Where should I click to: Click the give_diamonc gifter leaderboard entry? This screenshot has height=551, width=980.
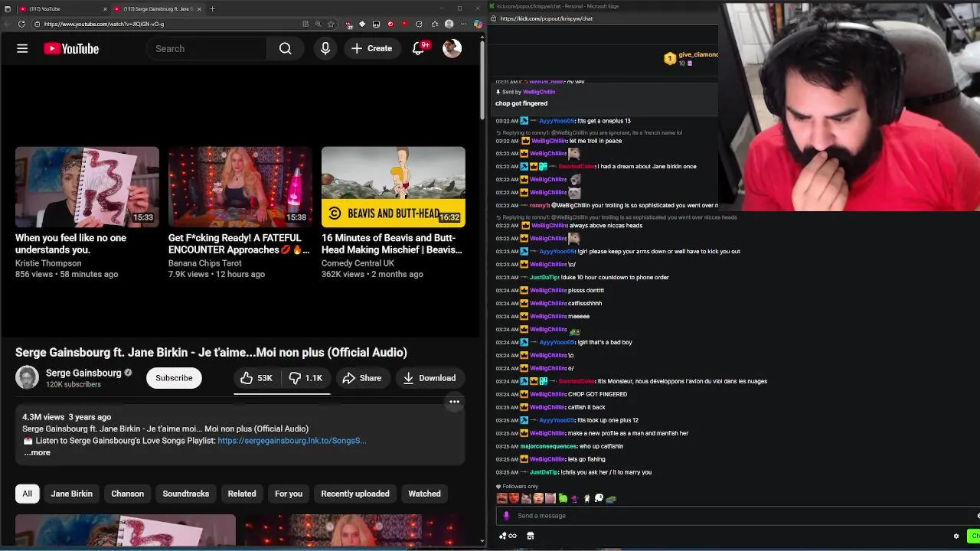click(691, 58)
